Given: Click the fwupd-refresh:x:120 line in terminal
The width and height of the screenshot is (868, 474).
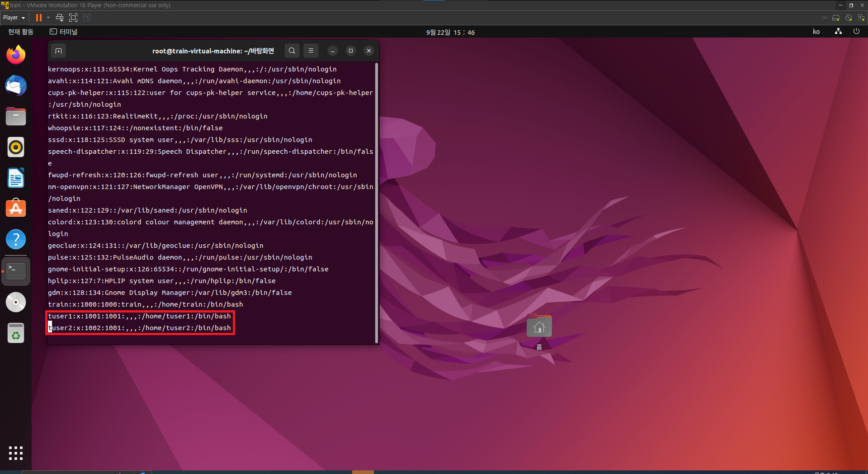Looking at the screenshot, I should tap(203, 175).
